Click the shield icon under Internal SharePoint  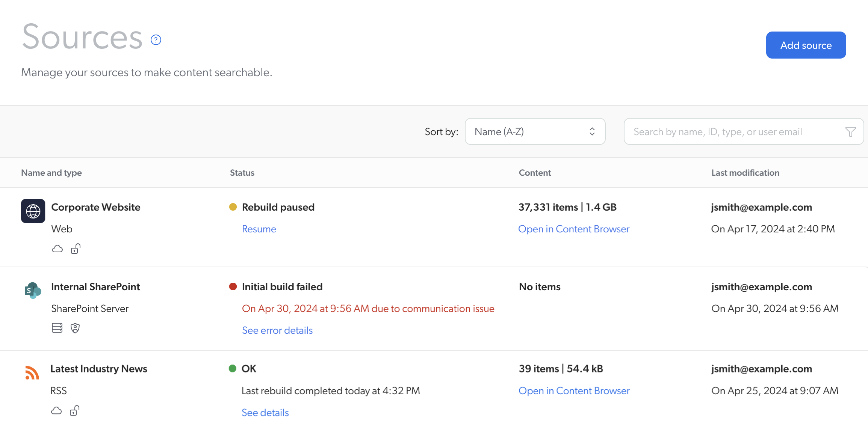click(x=75, y=326)
